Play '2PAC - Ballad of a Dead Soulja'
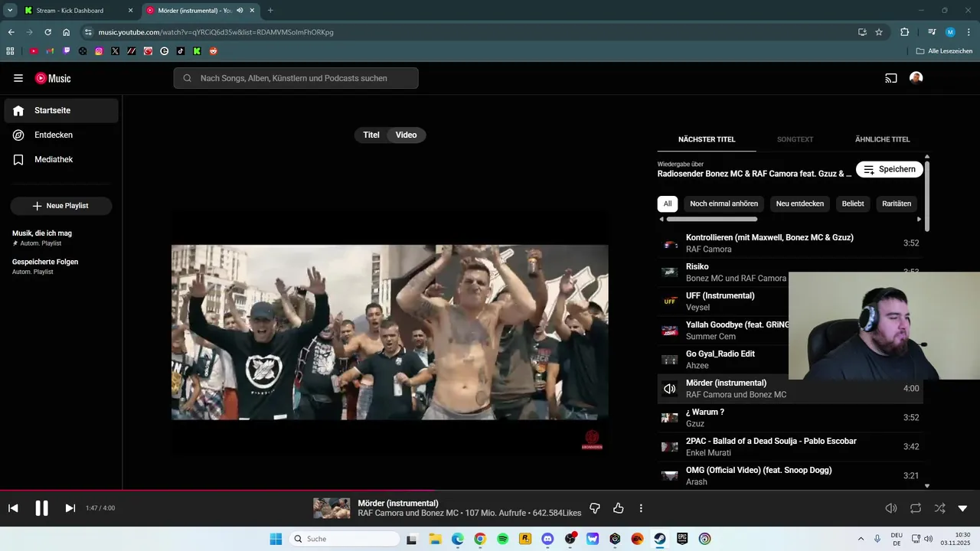This screenshot has width=980, height=551. point(790,447)
